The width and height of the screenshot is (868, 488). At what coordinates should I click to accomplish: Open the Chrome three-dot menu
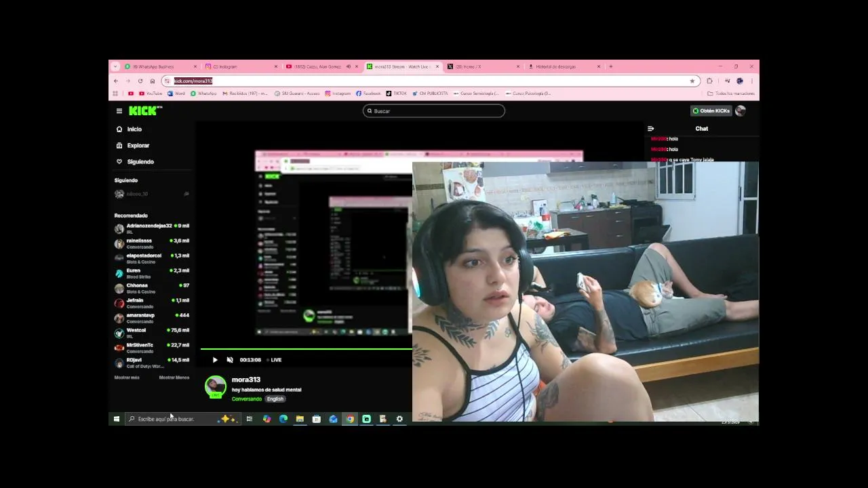pos(751,81)
